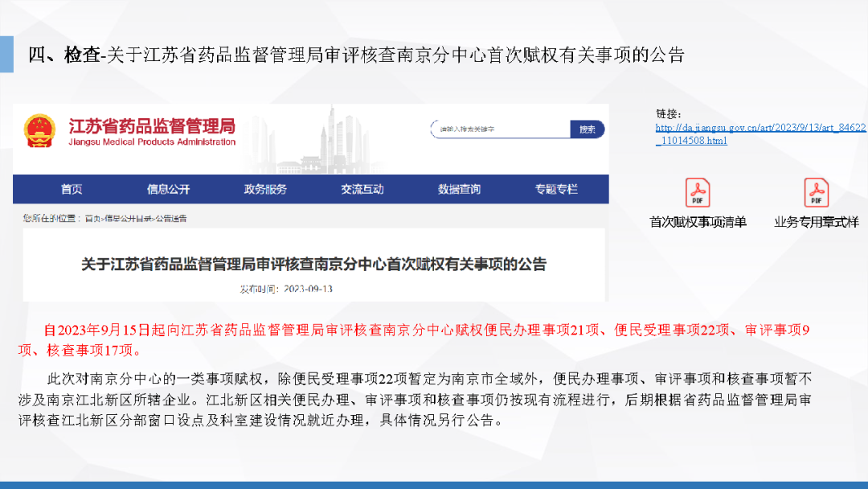Screen dimensions: 868x489
Task: Click the 江苏省药品监督管理局 site title
Action: (152, 127)
